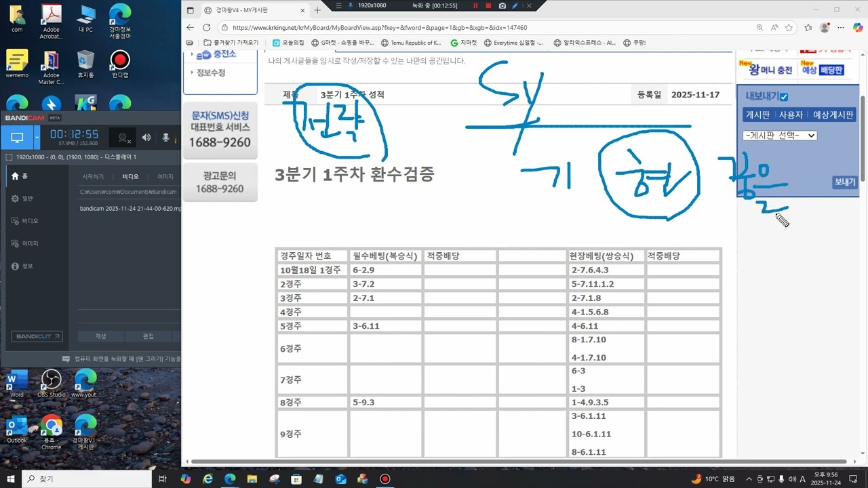Expand the recording mode dropdown arrow
868x488 pixels.
pyautogui.click(x=37, y=138)
